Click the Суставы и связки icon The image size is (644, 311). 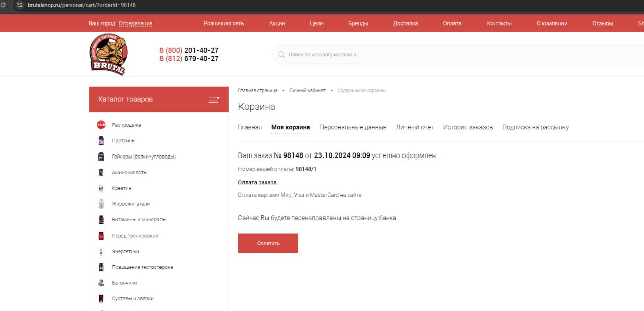101,298
